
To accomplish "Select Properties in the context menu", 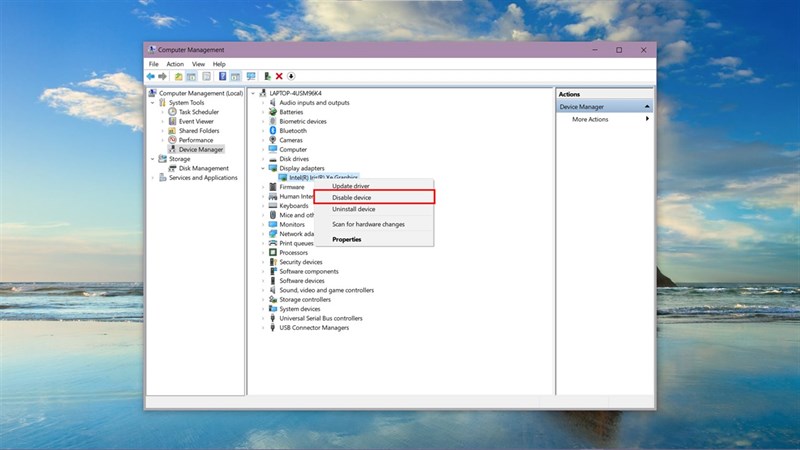I will [347, 239].
